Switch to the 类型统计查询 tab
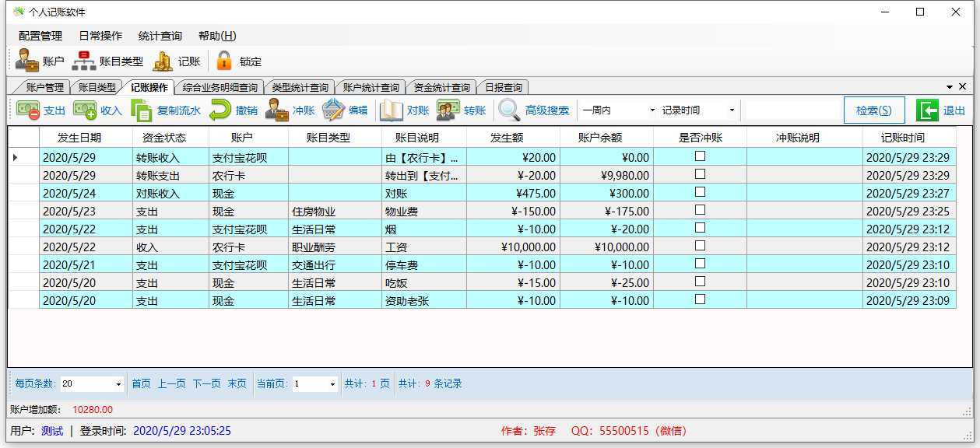Screen dimensions: 980x448 point(300,88)
